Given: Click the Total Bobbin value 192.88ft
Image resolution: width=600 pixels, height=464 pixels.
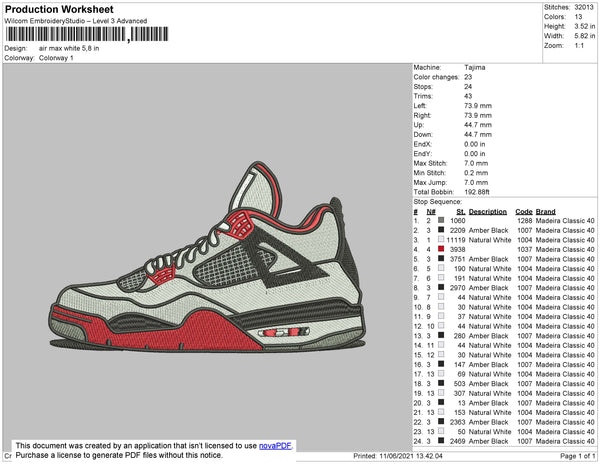Looking at the screenshot, I should pyautogui.click(x=477, y=192).
